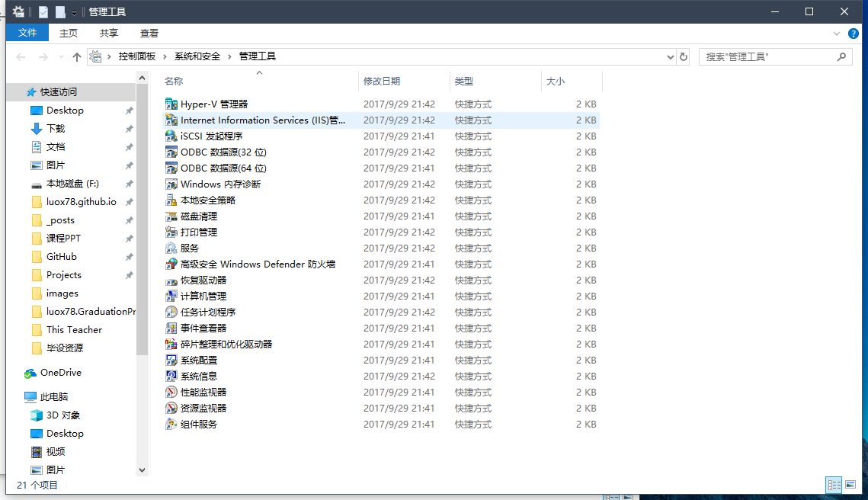Unpin luox78.github.io from quick access
The height and width of the screenshot is (500, 868).
point(129,202)
